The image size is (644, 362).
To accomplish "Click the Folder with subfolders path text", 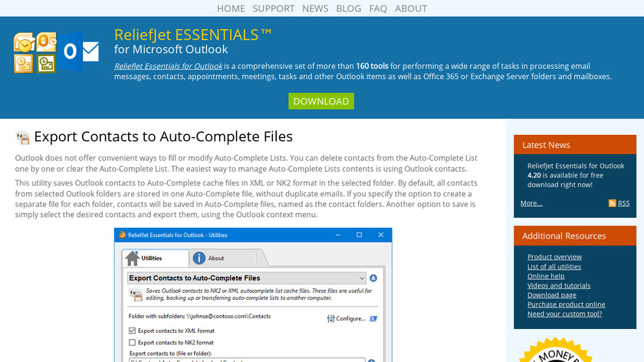I will click(x=199, y=317).
